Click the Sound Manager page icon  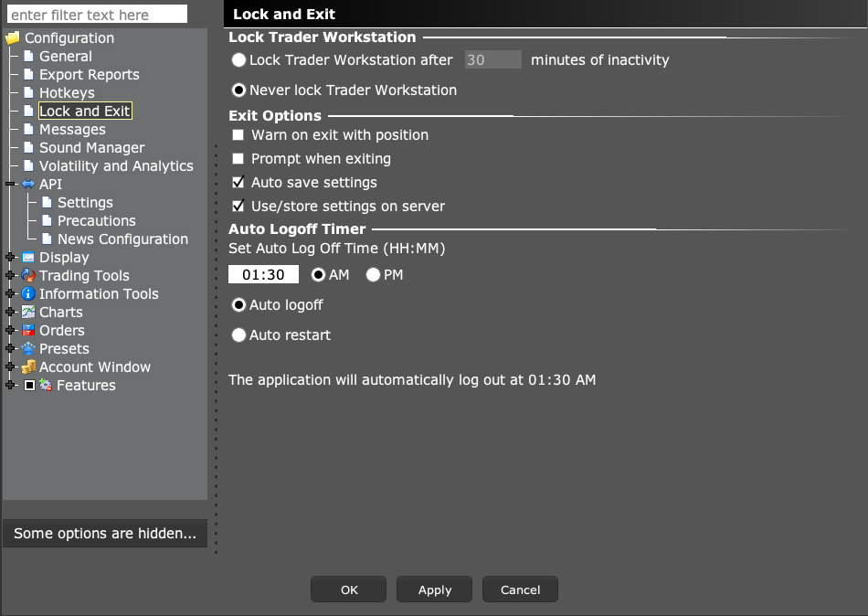click(x=29, y=147)
